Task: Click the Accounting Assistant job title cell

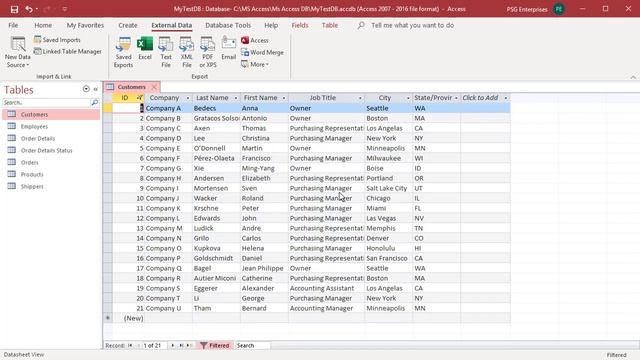Action: [327, 288]
